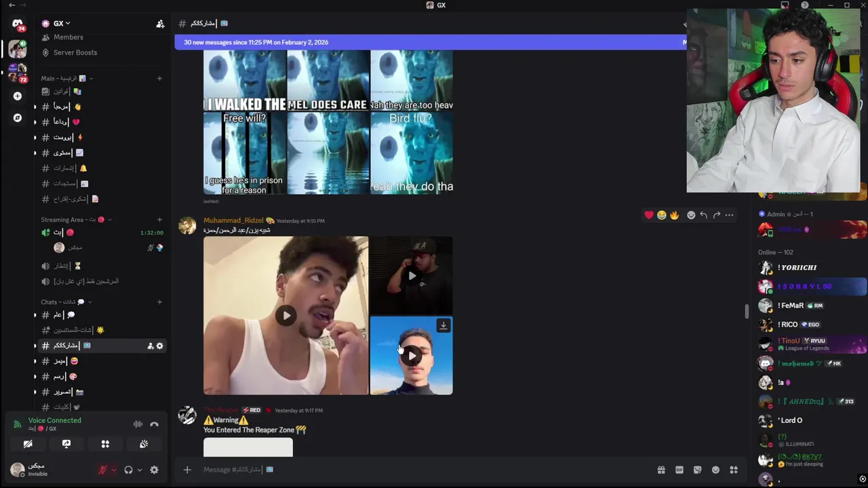Open edit channel gear on selected channel
The width and height of the screenshot is (868, 488).
(x=159, y=346)
